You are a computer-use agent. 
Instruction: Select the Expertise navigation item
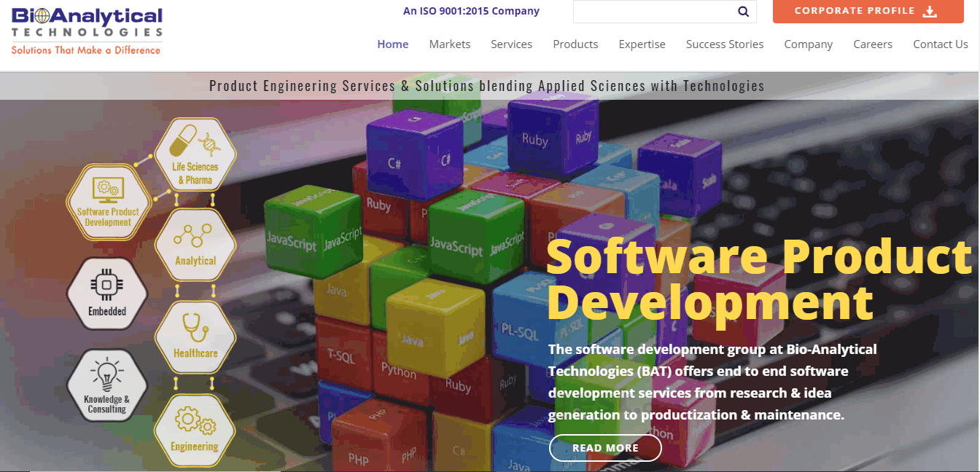(642, 44)
